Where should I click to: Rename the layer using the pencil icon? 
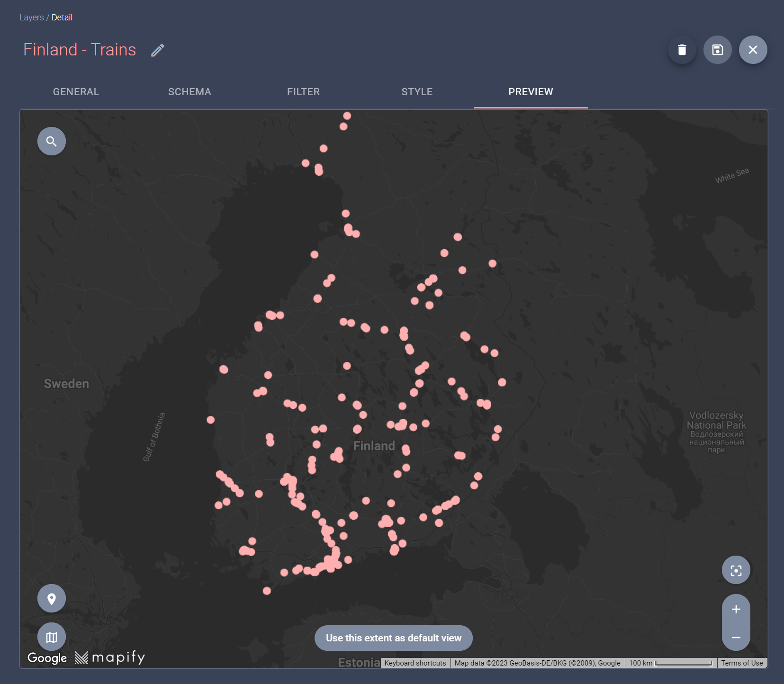tap(157, 50)
